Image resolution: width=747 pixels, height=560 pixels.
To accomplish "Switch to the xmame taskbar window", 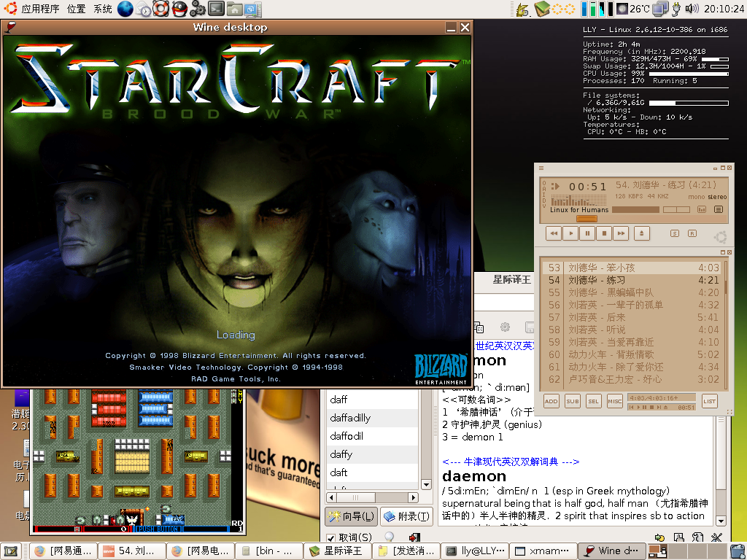I will tap(543, 551).
